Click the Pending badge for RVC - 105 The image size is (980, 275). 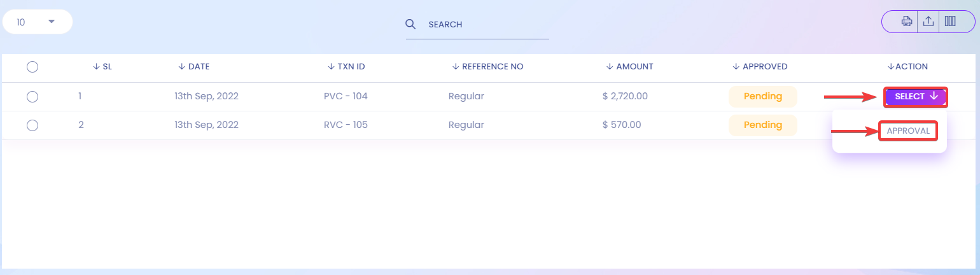coord(763,125)
